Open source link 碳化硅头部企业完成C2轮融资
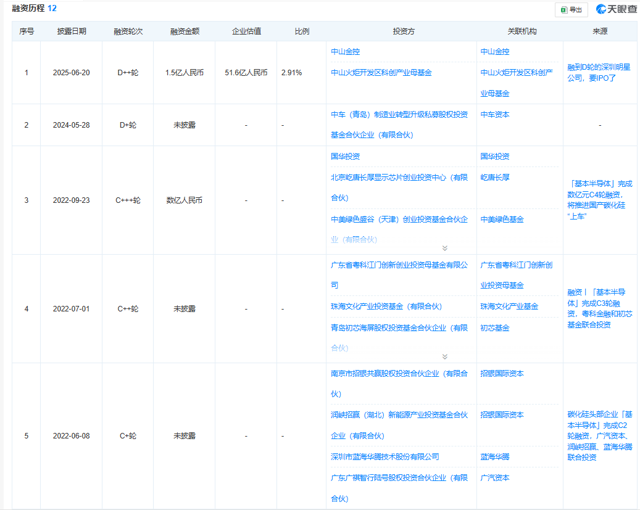This screenshot has width=640, height=510. tap(600, 436)
